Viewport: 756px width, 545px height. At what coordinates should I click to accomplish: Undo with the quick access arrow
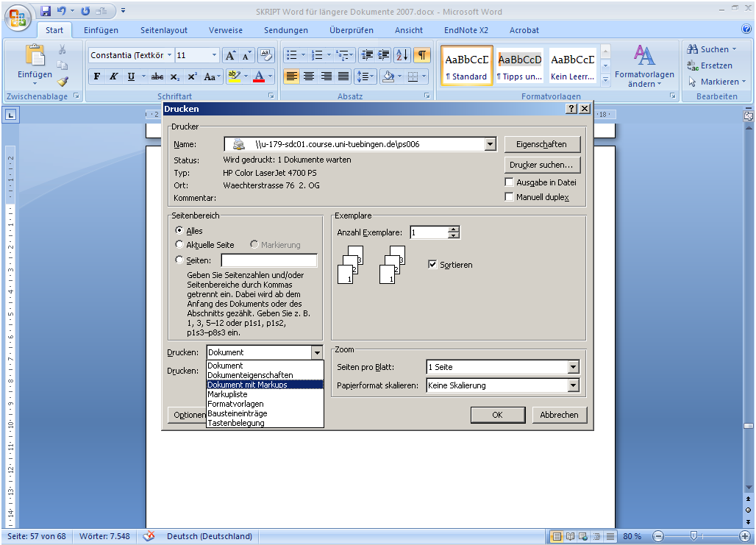(x=61, y=10)
